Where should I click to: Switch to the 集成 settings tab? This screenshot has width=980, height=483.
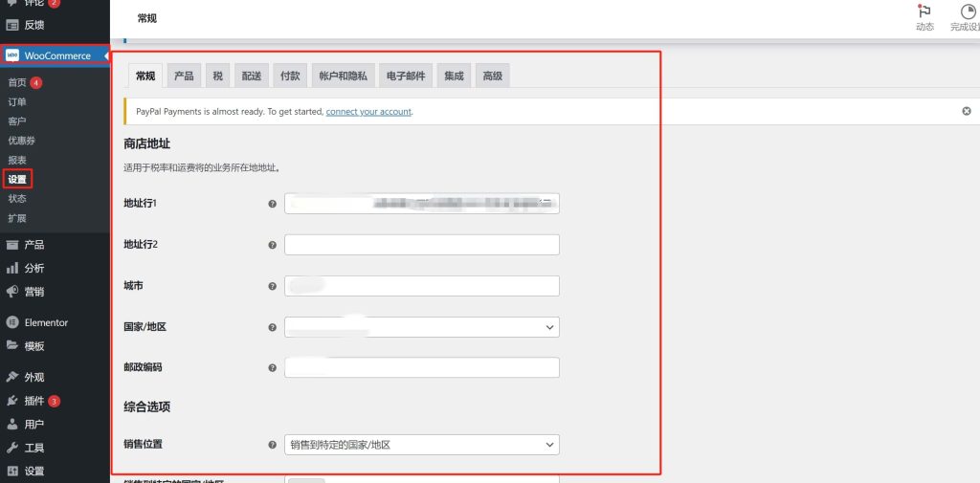(x=454, y=77)
